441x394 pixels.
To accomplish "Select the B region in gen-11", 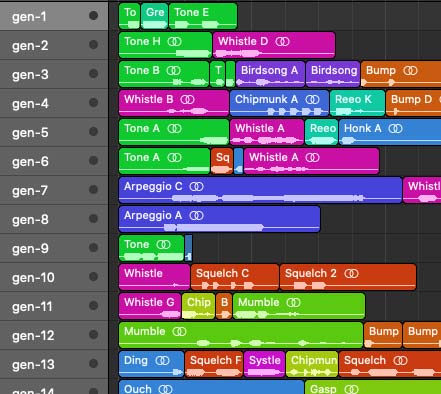I will tap(224, 306).
